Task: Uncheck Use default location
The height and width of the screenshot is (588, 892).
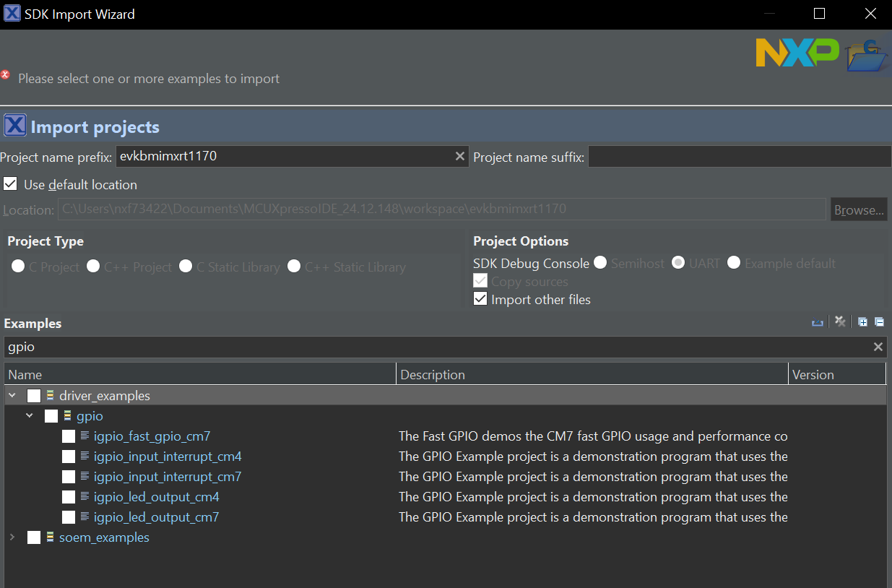Action: pos(10,183)
